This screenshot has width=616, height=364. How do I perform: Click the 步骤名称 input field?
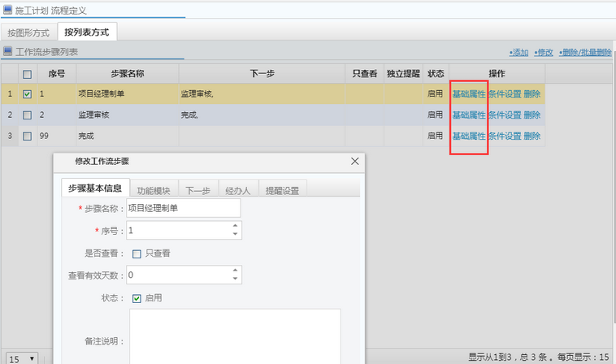184,209
